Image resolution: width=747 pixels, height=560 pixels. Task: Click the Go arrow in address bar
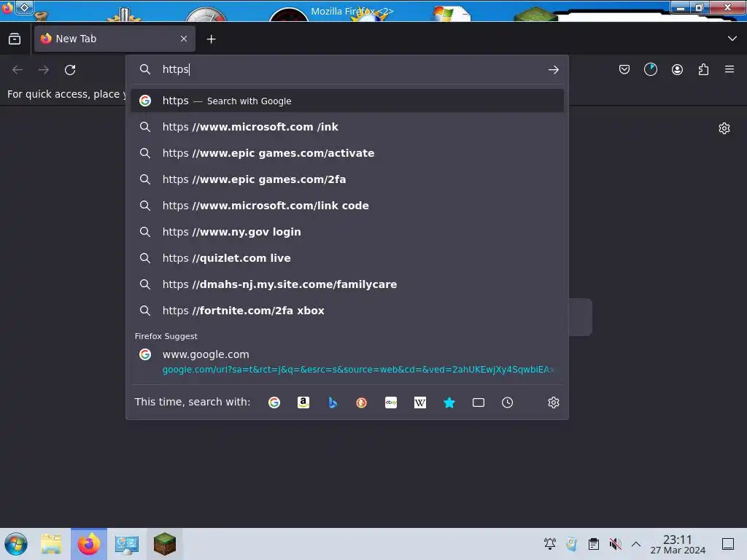pyautogui.click(x=553, y=70)
